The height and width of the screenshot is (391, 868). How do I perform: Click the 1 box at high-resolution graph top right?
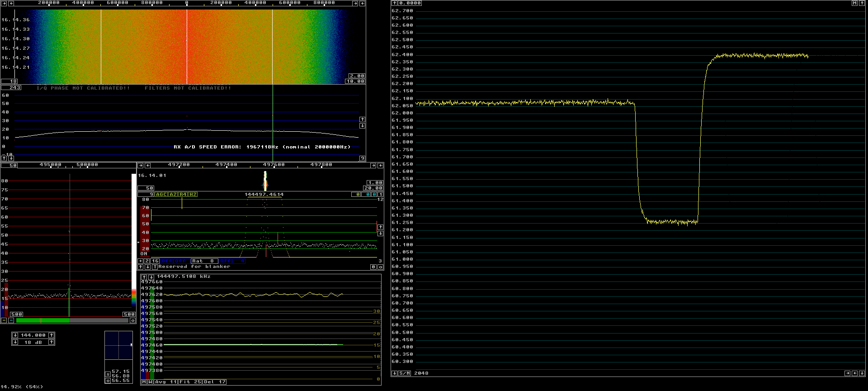tap(381, 195)
